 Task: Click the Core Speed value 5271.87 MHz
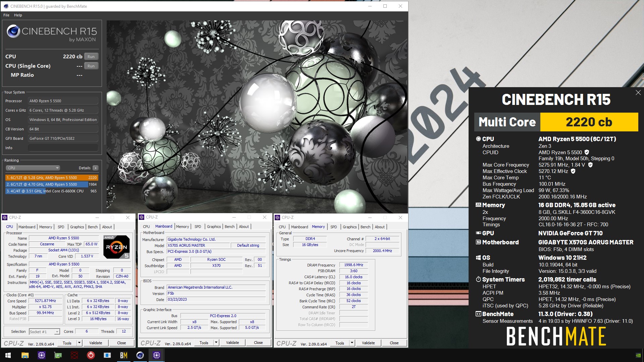[x=45, y=301]
